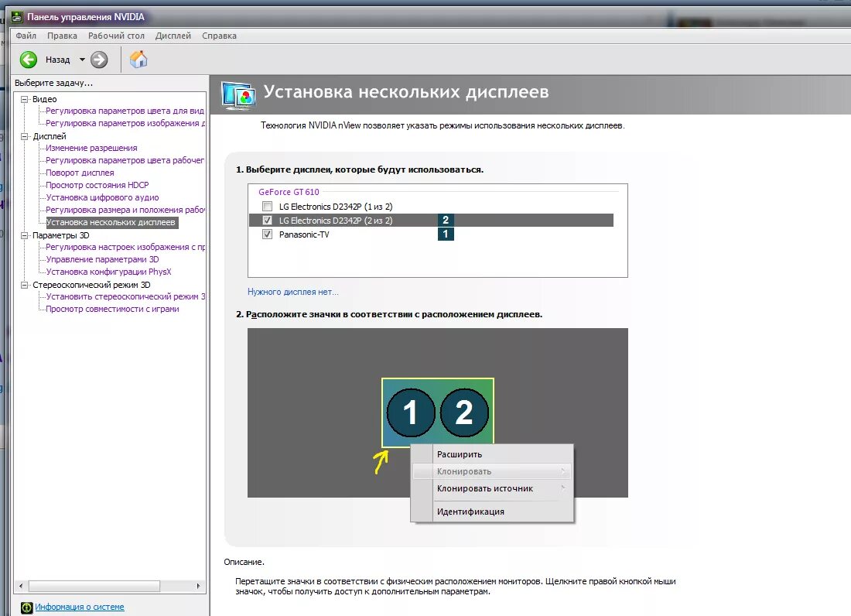Viewport: 851px width, 616px height.
Task: Enable LG Electronics D2342P (1 из 2) checkbox
Action: (x=267, y=207)
